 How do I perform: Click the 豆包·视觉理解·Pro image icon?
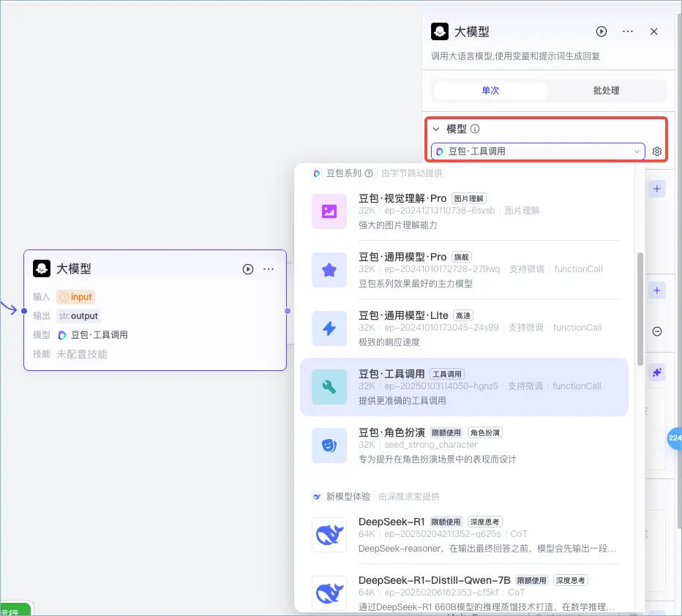click(329, 211)
